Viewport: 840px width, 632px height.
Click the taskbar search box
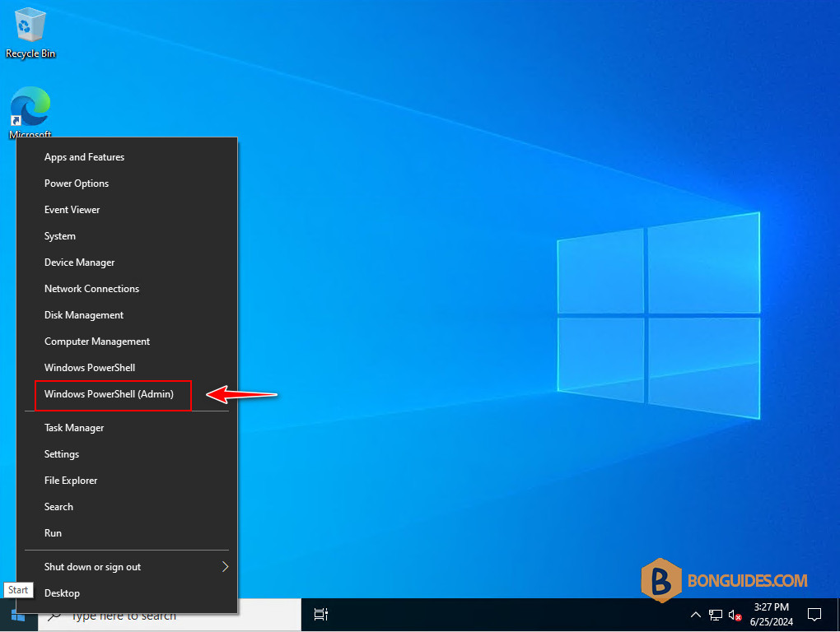[170, 616]
